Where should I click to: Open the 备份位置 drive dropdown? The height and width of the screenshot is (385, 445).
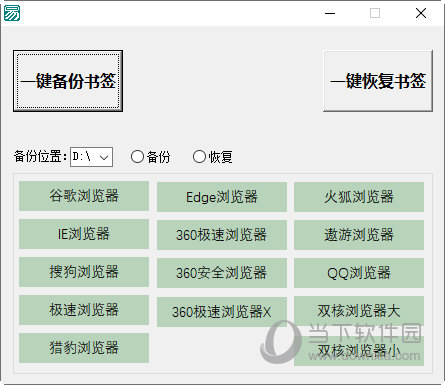coord(91,157)
